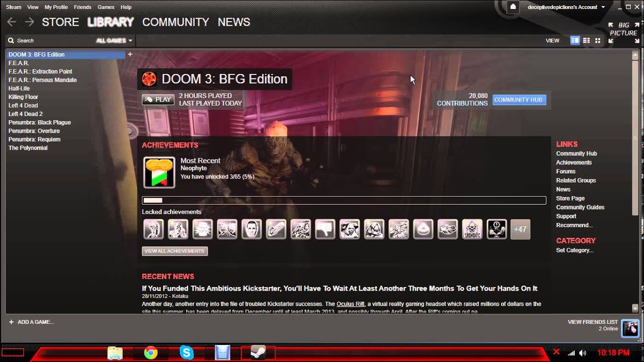Switch to the LIBRARY tab
Image resolution: width=644 pixels, height=362 pixels.
[110, 22]
